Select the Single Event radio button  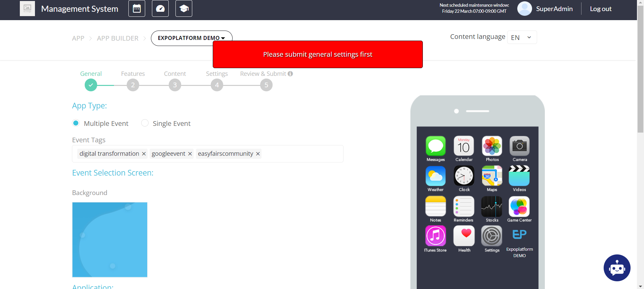coord(145,123)
